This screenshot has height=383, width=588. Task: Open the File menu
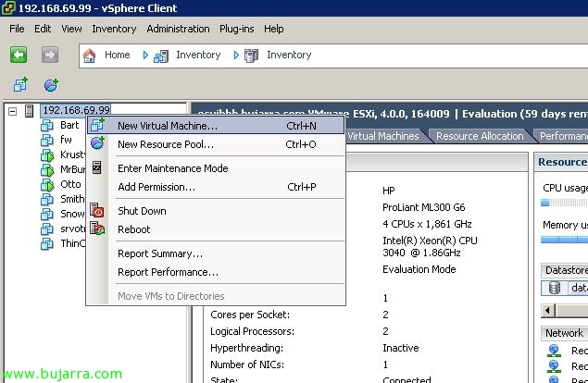[17, 29]
